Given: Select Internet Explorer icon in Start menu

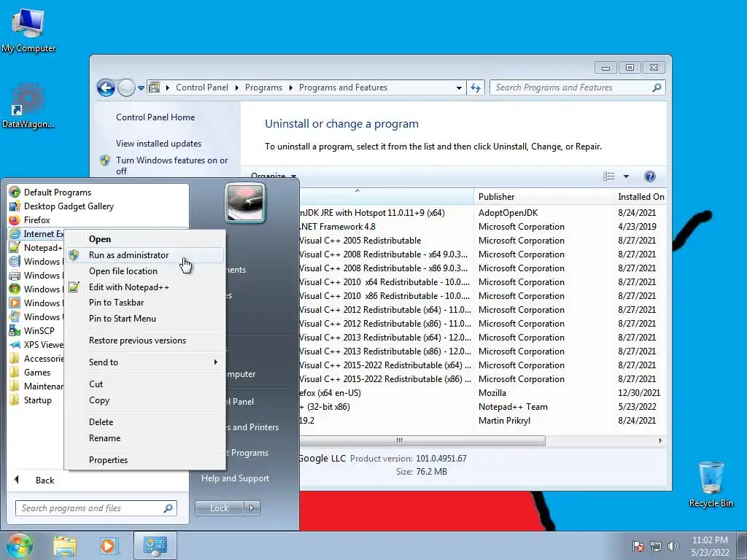Looking at the screenshot, I should (15, 234).
